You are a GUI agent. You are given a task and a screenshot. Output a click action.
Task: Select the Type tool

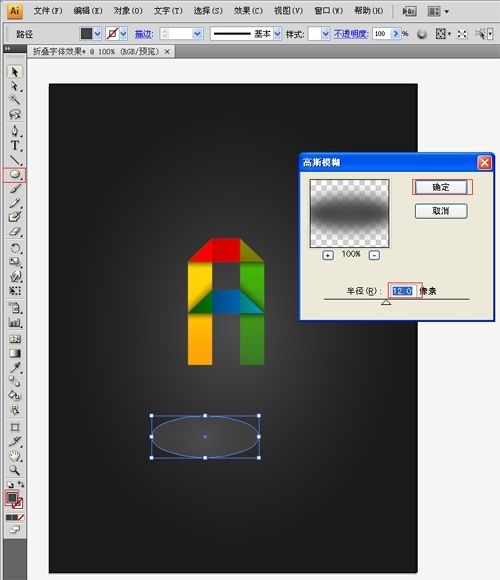point(14,145)
